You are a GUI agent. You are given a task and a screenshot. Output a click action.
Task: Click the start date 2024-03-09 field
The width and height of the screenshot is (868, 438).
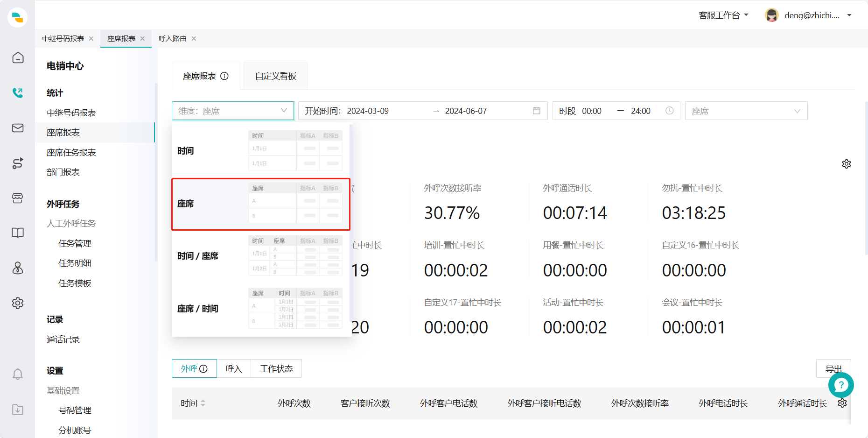pyautogui.click(x=368, y=111)
